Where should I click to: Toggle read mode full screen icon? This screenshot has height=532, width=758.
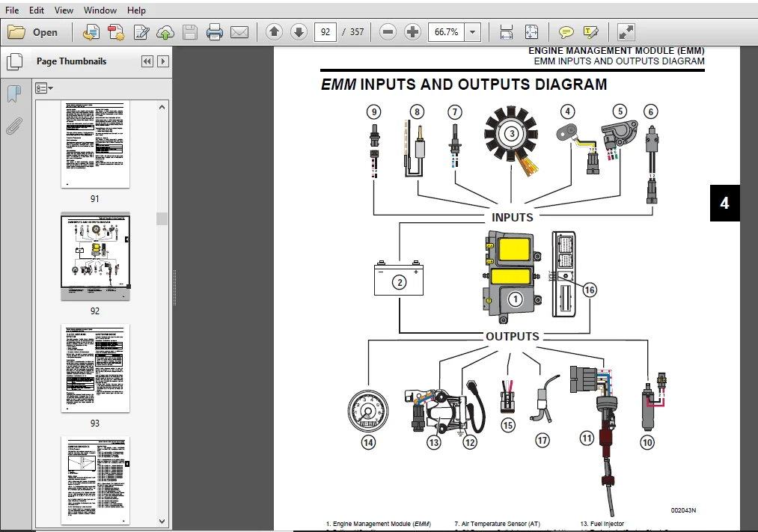coord(626,32)
